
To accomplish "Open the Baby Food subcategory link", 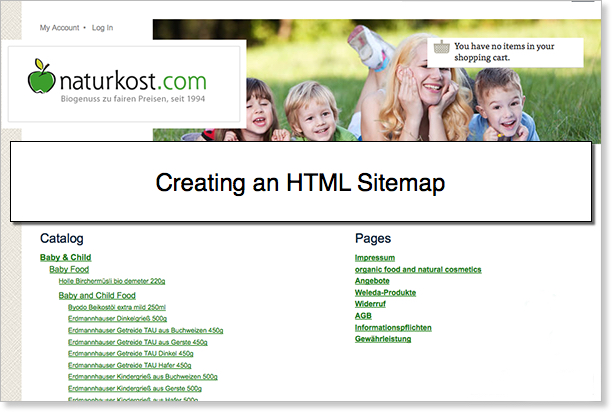I will pos(69,269).
